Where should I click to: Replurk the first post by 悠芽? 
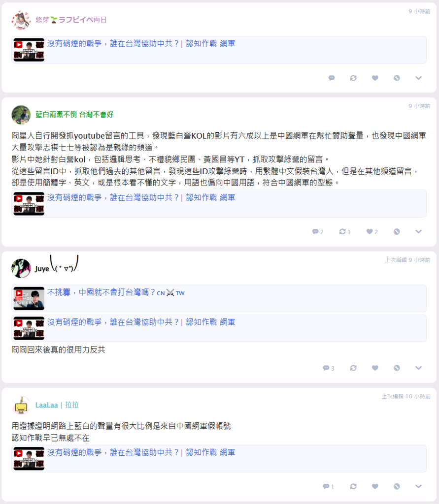[353, 78]
